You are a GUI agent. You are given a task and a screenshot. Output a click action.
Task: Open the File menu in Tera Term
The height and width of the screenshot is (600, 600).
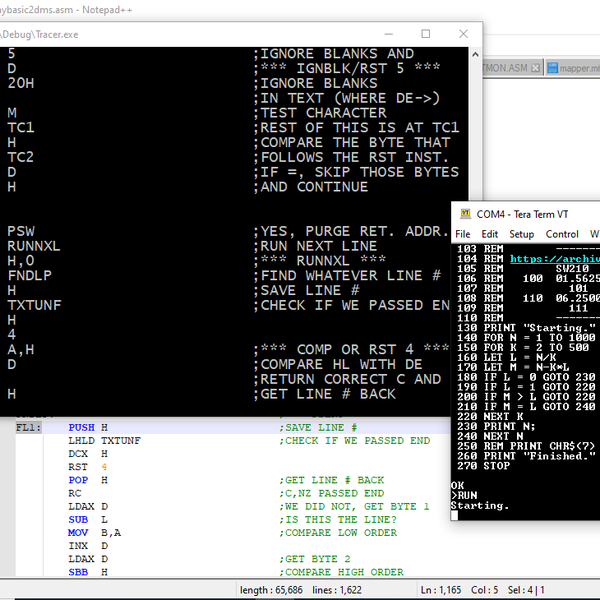click(463, 234)
